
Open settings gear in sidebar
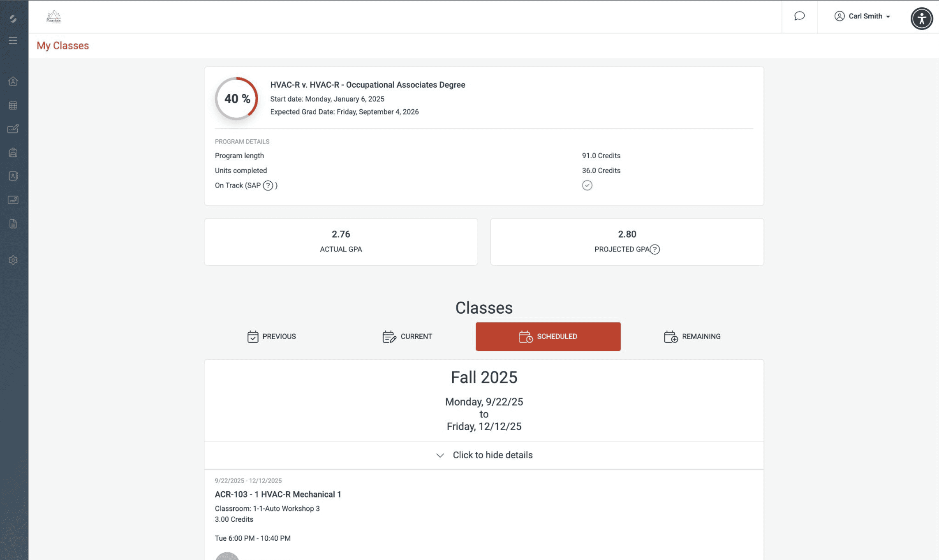click(x=13, y=260)
